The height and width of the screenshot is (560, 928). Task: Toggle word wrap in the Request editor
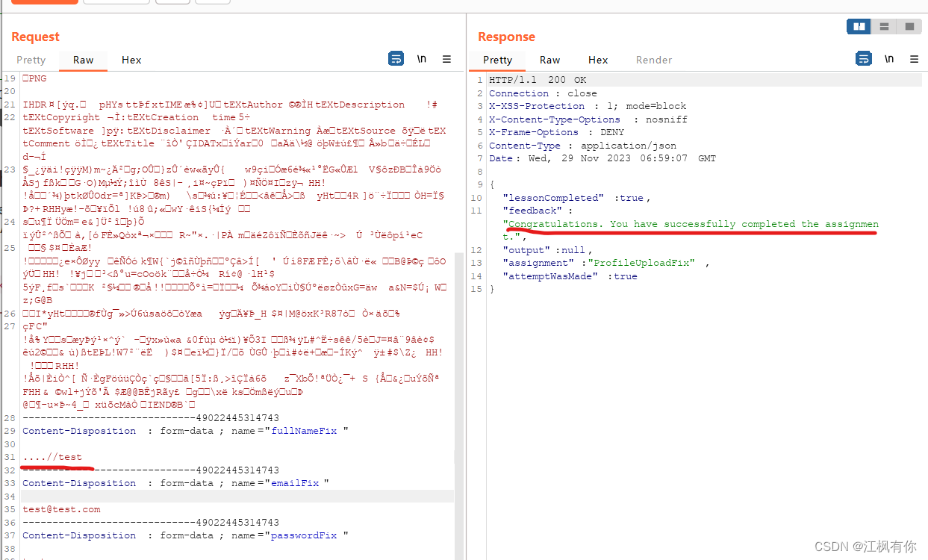(396, 58)
